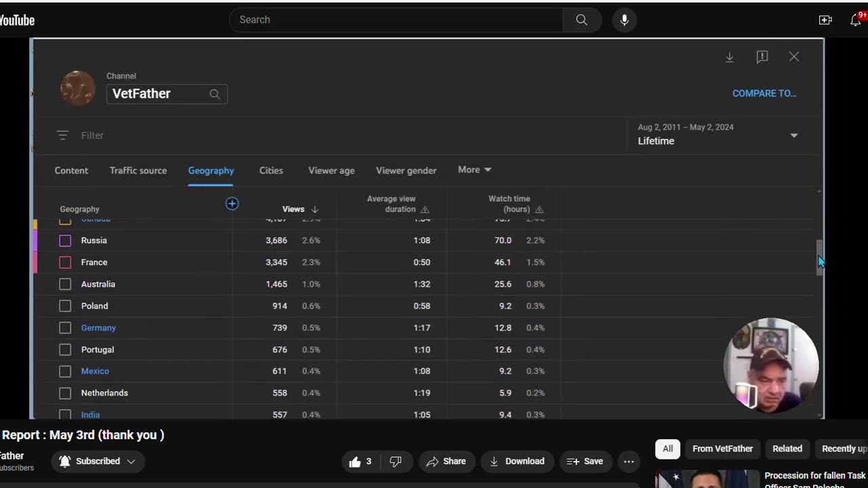Switch to the Cities tab
This screenshot has width=868, height=488.
point(271,171)
